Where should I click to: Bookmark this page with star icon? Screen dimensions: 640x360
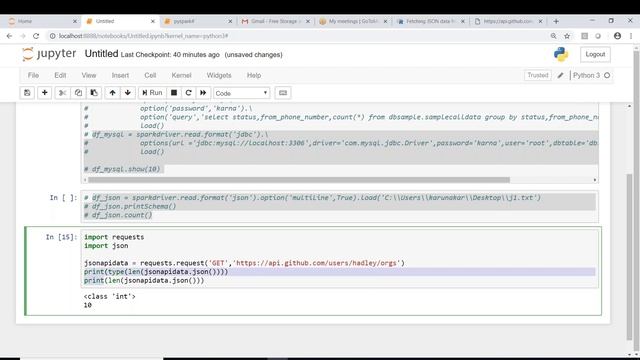tap(567, 36)
